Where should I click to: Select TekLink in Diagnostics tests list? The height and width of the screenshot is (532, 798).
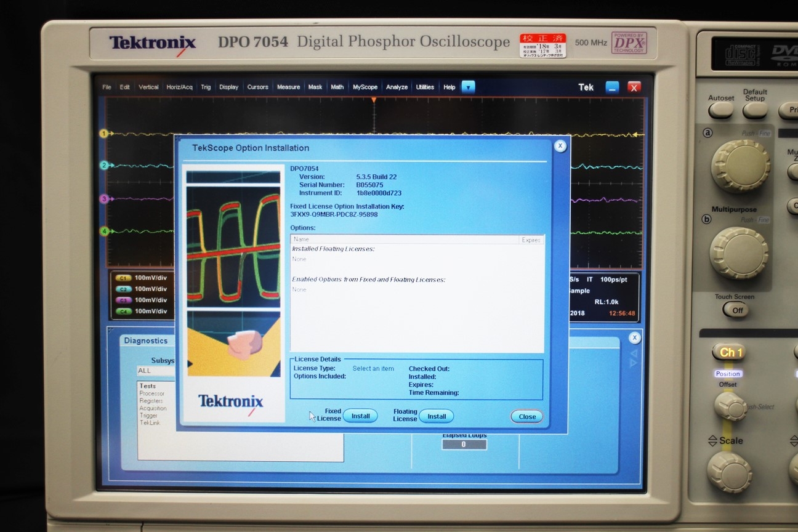click(x=150, y=423)
